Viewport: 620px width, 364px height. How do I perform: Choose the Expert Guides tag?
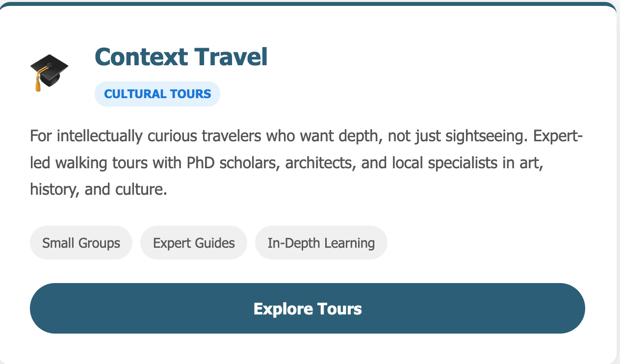pos(194,243)
